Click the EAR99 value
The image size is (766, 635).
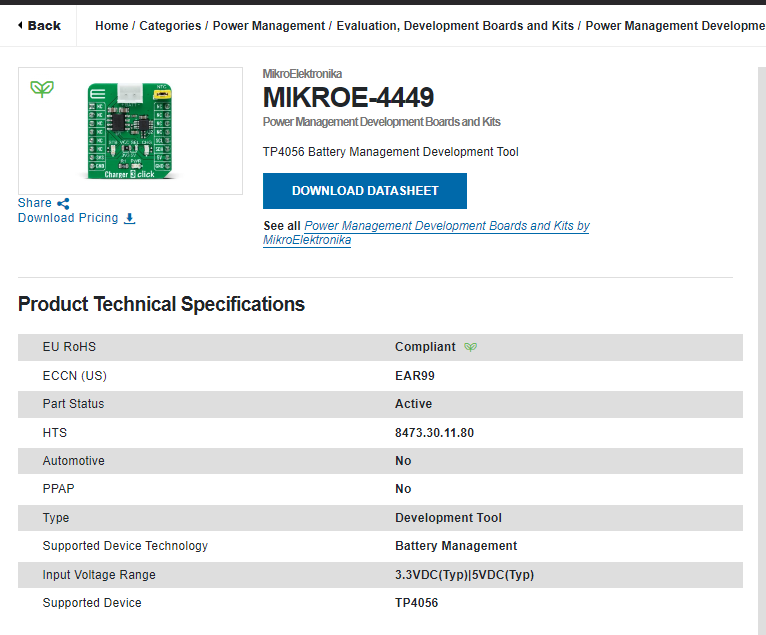415,376
